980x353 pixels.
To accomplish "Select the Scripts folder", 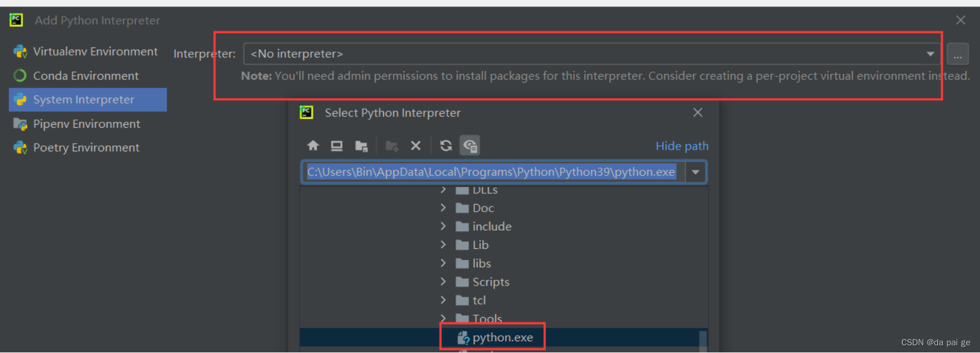I will pyautogui.click(x=483, y=282).
